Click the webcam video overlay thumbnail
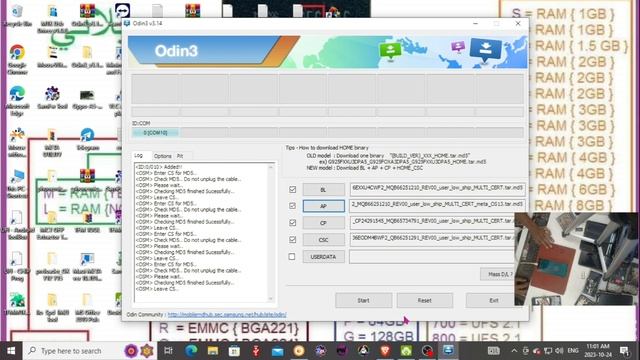This screenshot has width=640, height=360. 576,259
